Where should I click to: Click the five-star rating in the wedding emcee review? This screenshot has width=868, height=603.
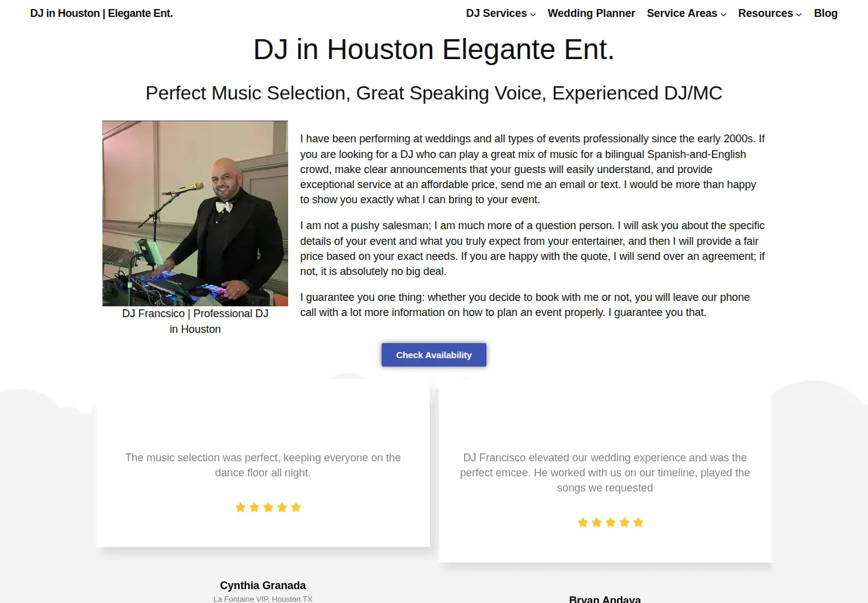pyautogui.click(x=611, y=523)
